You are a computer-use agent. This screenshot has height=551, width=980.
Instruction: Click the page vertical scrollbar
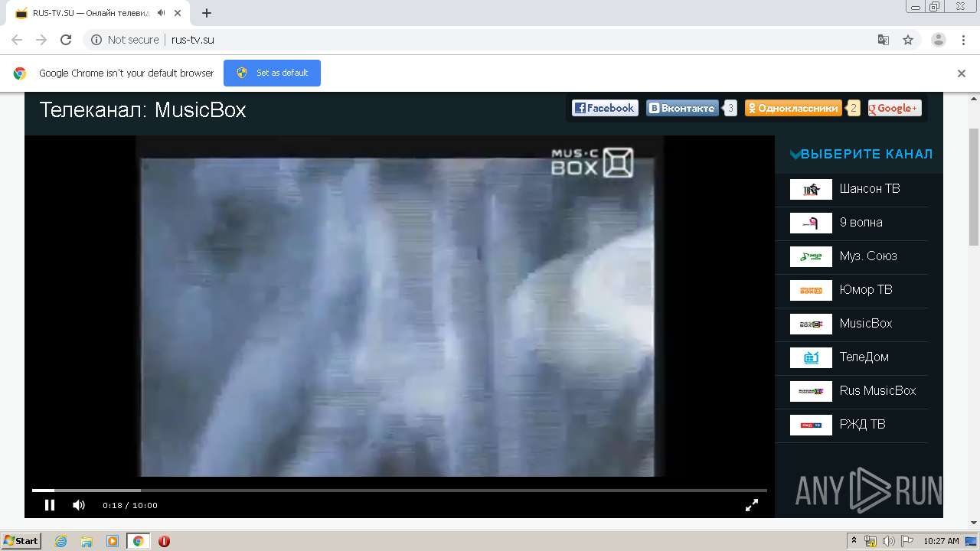[974, 187]
